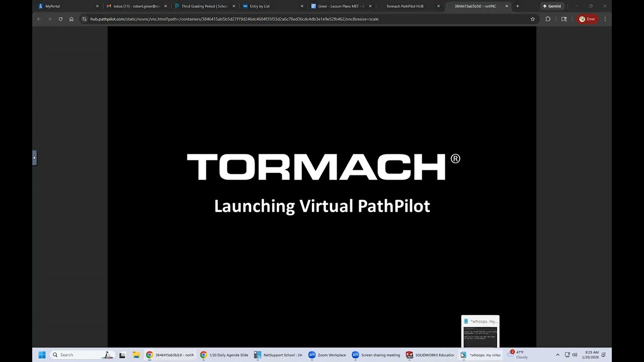Reload the noVNC page
Image resolution: width=644 pixels, height=362 pixels.
pyautogui.click(x=60, y=19)
